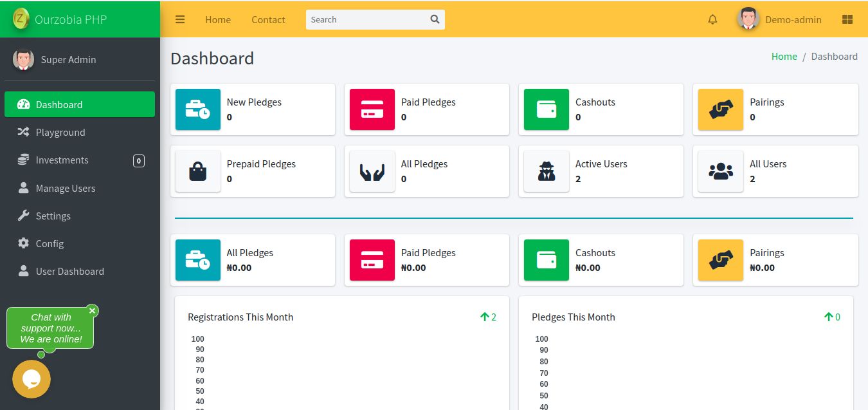Expand the Manage Users menu
This screenshot has height=410, width=868.
65,188
